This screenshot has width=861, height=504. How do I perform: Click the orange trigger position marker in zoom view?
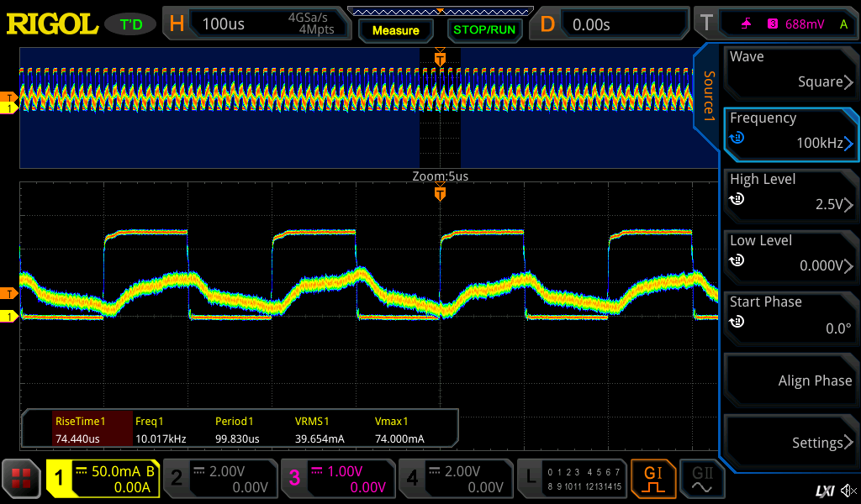pos(440,195)
